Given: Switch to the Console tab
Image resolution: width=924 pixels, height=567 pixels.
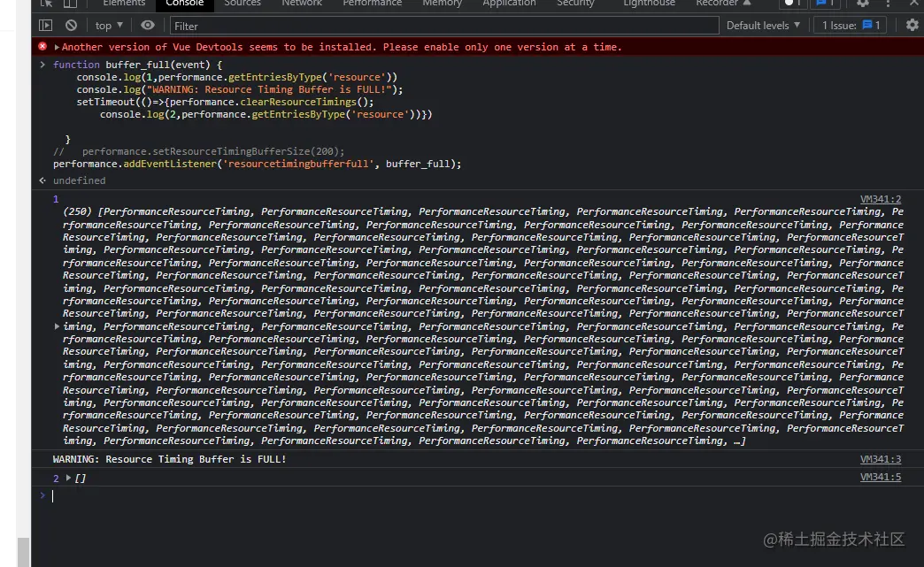Looking at the screenshot, I should [x=184, y=4].
